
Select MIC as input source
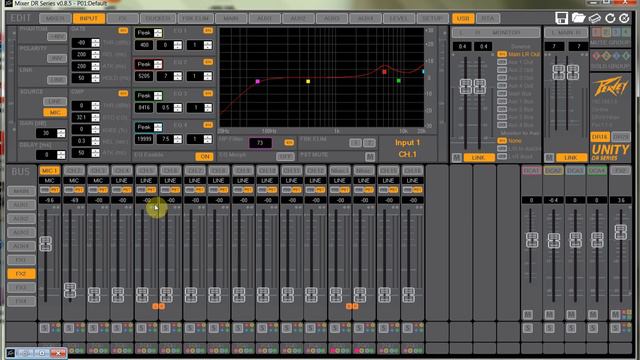[55, 112]
